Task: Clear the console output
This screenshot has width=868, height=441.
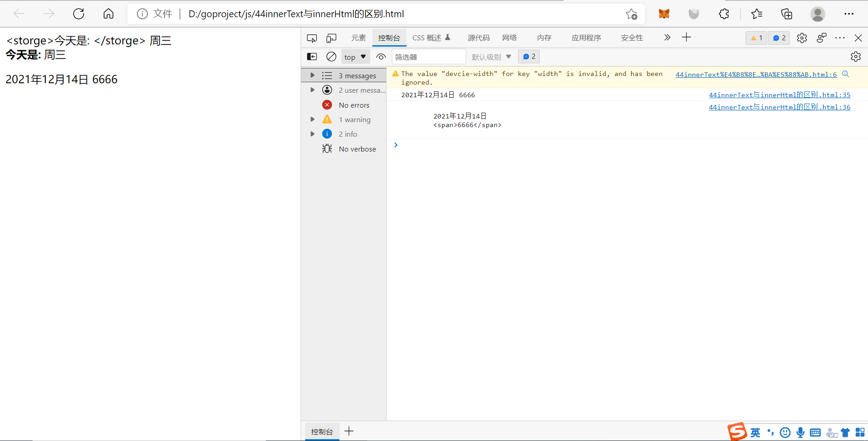Action: tap(331, 57)
